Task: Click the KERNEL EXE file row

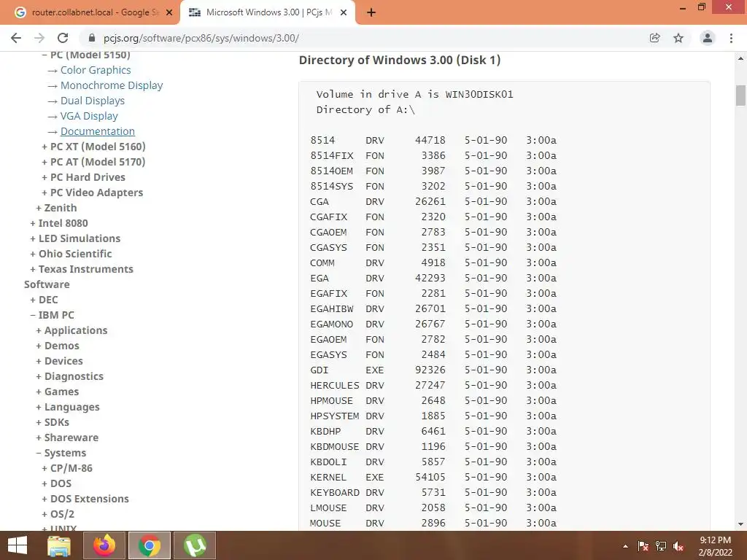Action: (x=433, y=477)
